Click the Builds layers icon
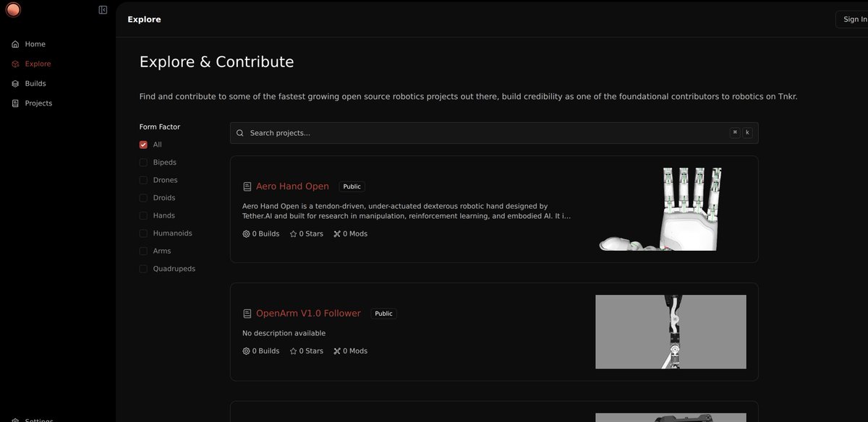This screenshot has width=868, height=422. (15, 84)
